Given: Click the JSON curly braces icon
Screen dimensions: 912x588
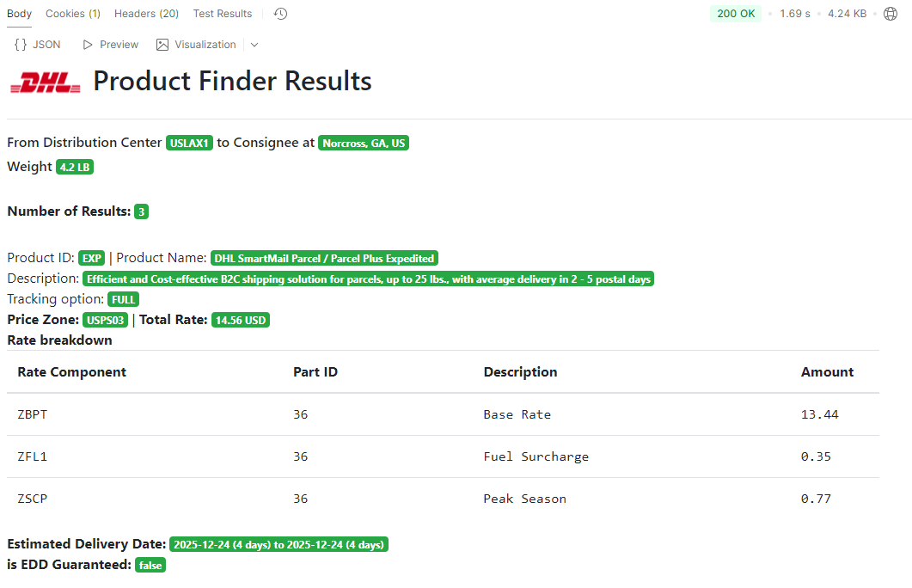Looking at the screenshot, I should [21, 45].
